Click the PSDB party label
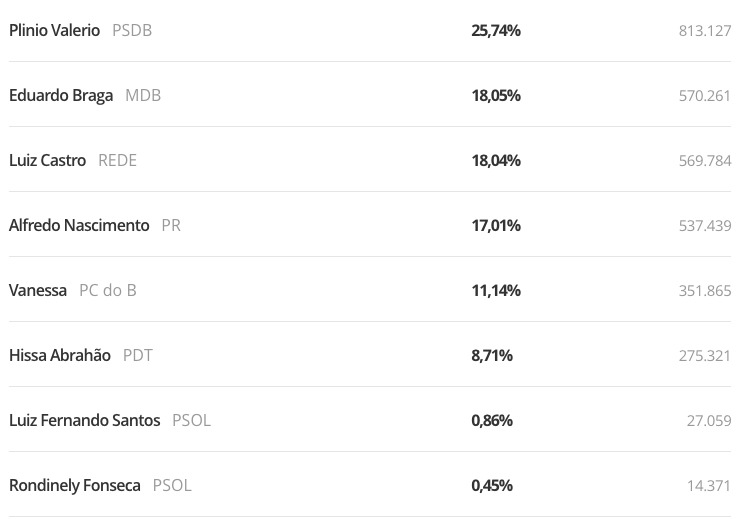Screen dimensions: 741x519 click(x=132, y=31)
